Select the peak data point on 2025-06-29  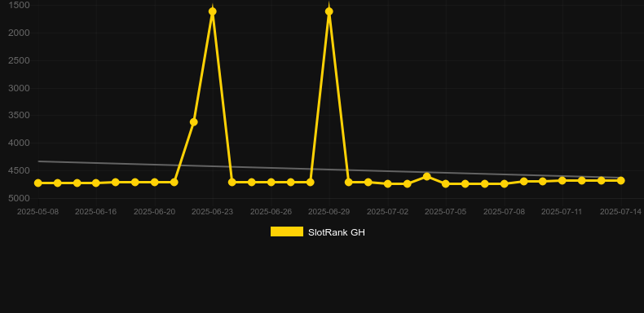[x=329, y=11]
